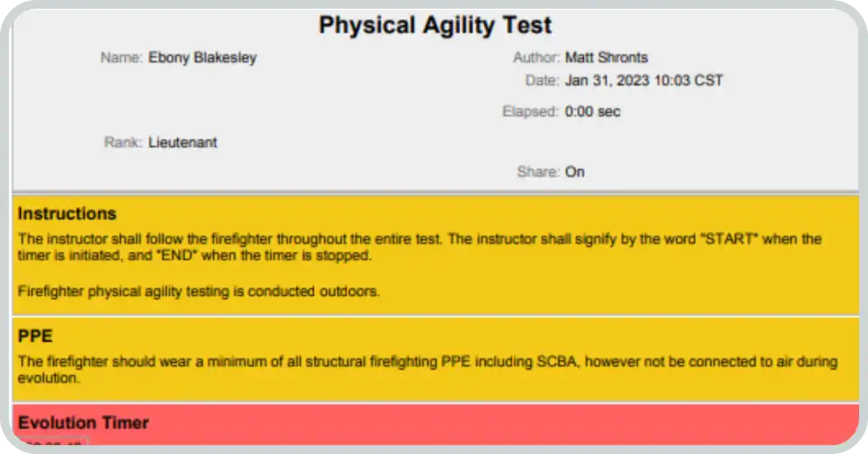Viewport: 868px width, 454px height.
Task: Click the instructor START and END instruction text
Action: (419, 247)
